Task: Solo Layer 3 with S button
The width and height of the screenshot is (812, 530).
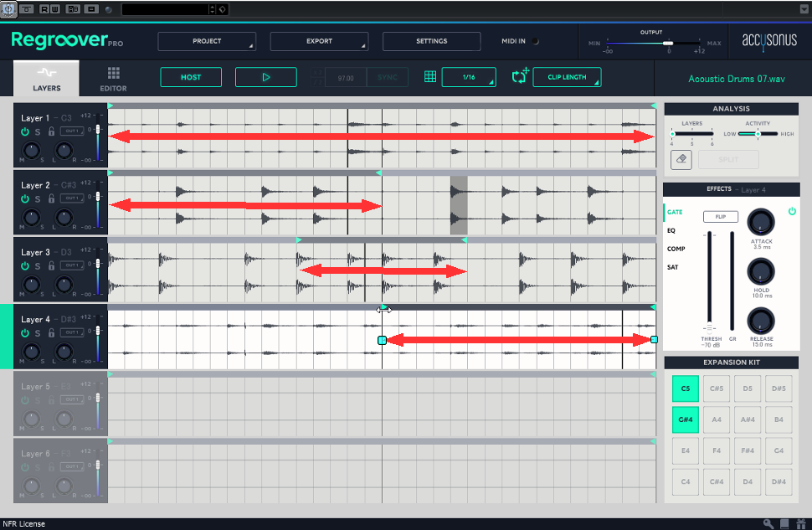Action: (x=38, y=266)
